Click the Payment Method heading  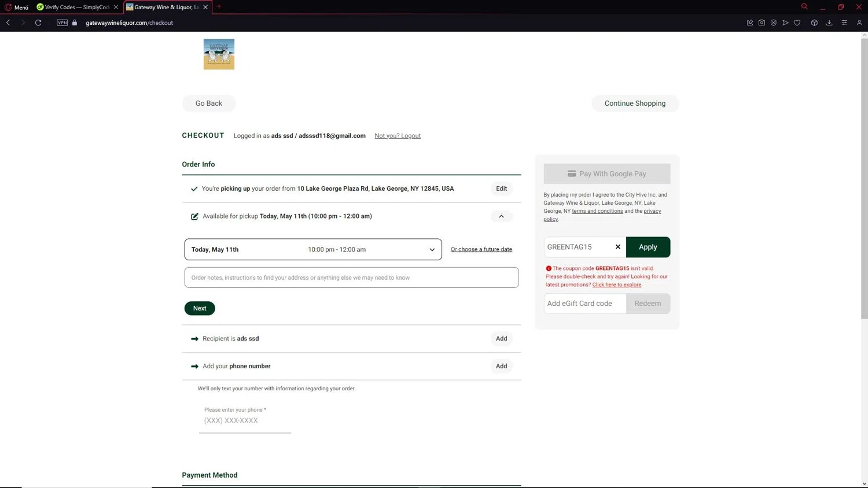[209, 475]
